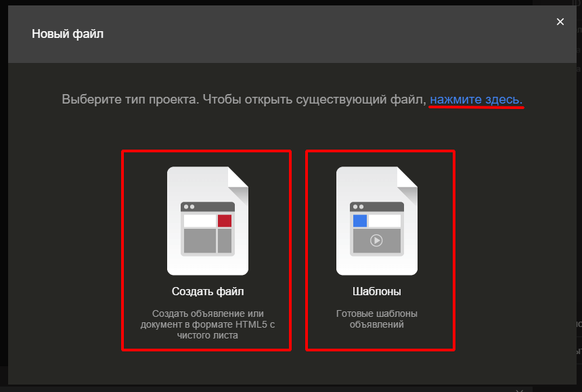
Task: Select the Создать файл document icon
Action: 207,221
